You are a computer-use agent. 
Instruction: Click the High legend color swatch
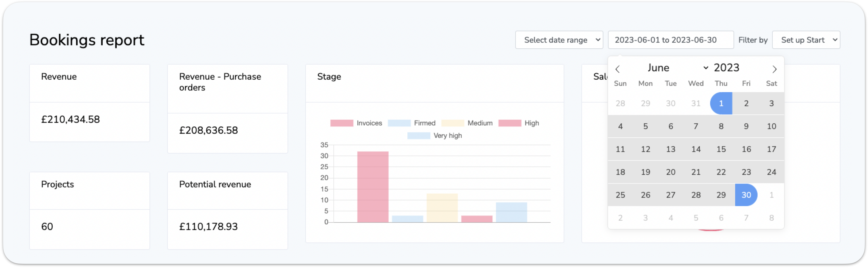(x=510, y=123)
